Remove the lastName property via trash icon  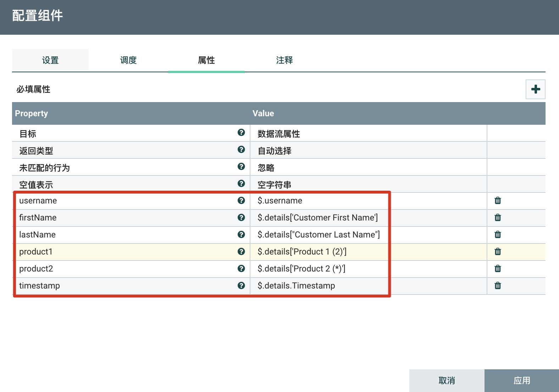(498, 235)
